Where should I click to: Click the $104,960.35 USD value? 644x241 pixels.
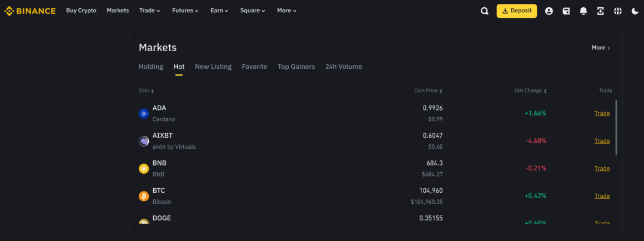pos(427,202)
